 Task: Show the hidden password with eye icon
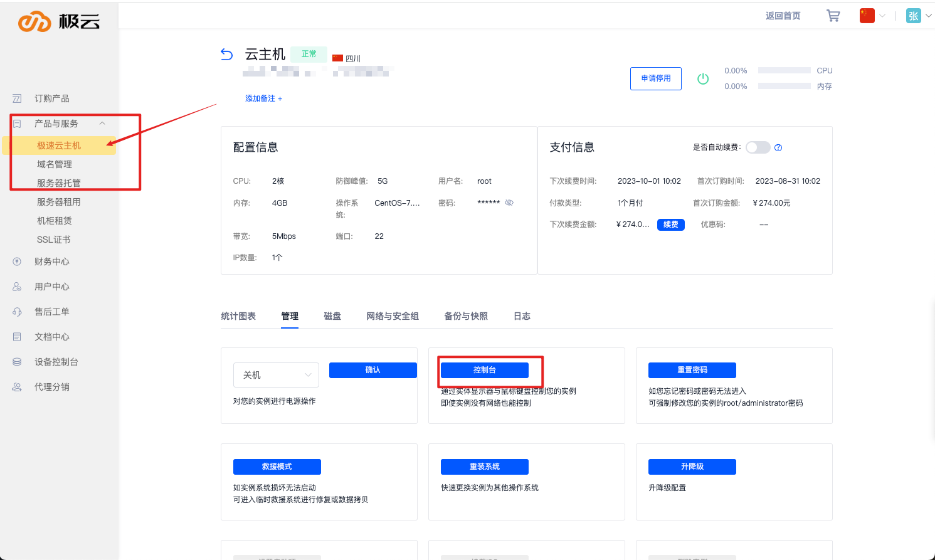(509, 203)
